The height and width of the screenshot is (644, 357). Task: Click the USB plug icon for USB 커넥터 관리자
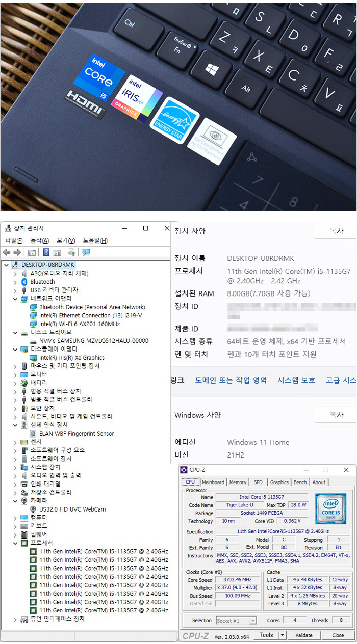coord(24,290)
